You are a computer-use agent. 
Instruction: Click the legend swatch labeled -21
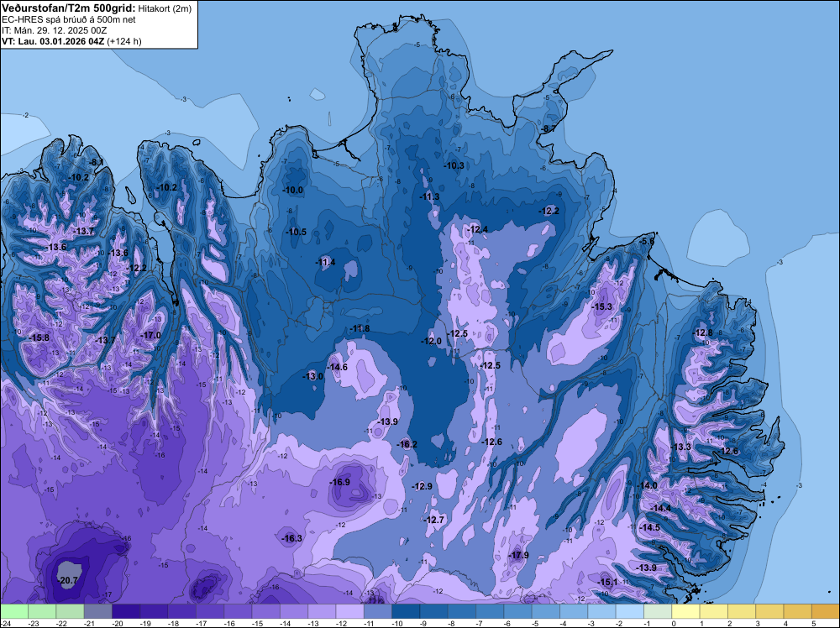pyautogui.click(x=98, y=611)
